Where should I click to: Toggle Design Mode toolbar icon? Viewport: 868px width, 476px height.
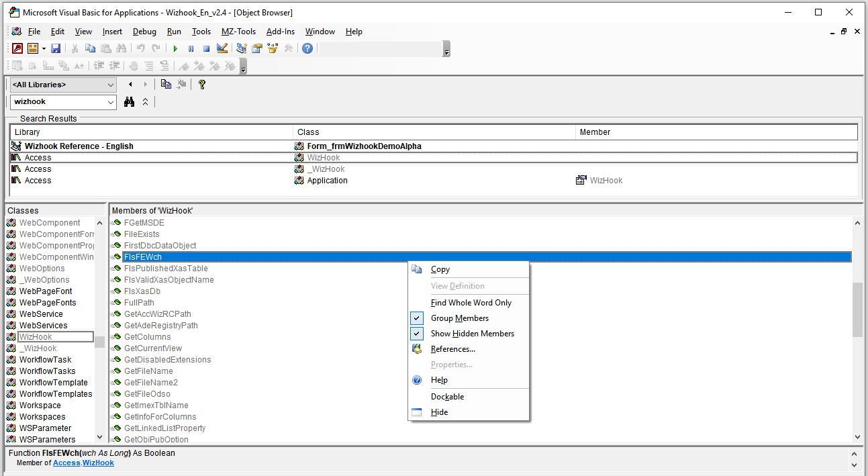222,48
